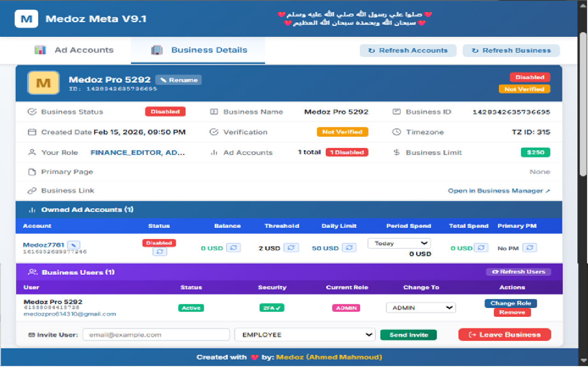Click the Your Role person icon
This screenshot has height=368, width=588.
coord(32,152)
